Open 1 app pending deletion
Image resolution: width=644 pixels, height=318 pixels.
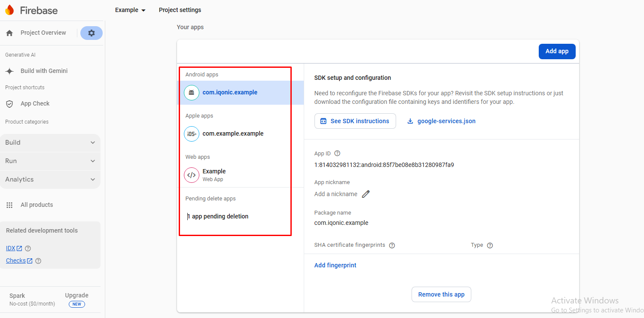[x=218, y=216]
